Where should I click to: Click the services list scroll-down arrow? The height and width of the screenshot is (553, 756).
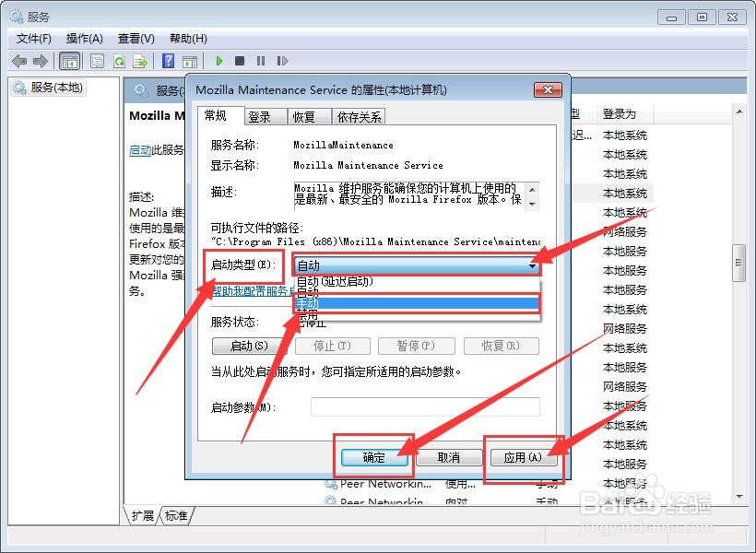(739, 497)
